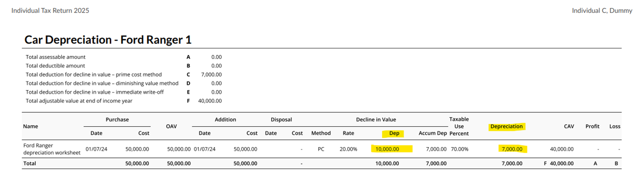Click the Ford Ranger purchase date 01/07/24
This screenshot has width=644, height=179.
[96, 149]
